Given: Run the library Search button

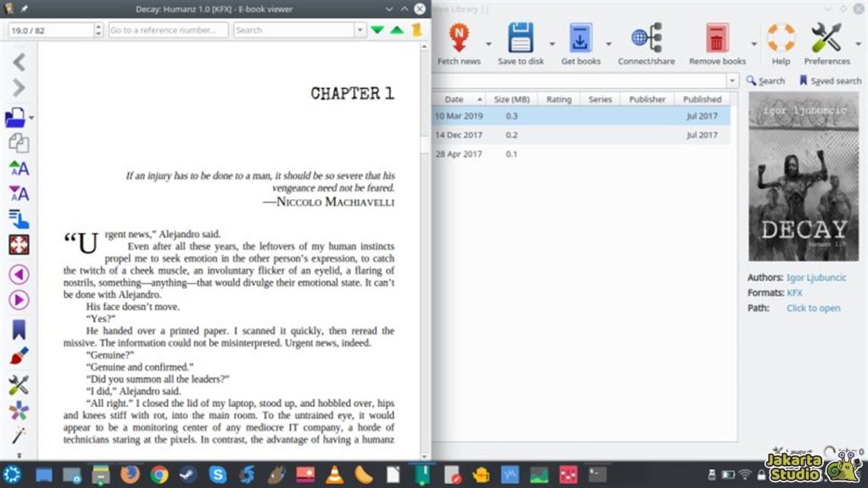Looking at the screenshot, I should tap(765, 80).
